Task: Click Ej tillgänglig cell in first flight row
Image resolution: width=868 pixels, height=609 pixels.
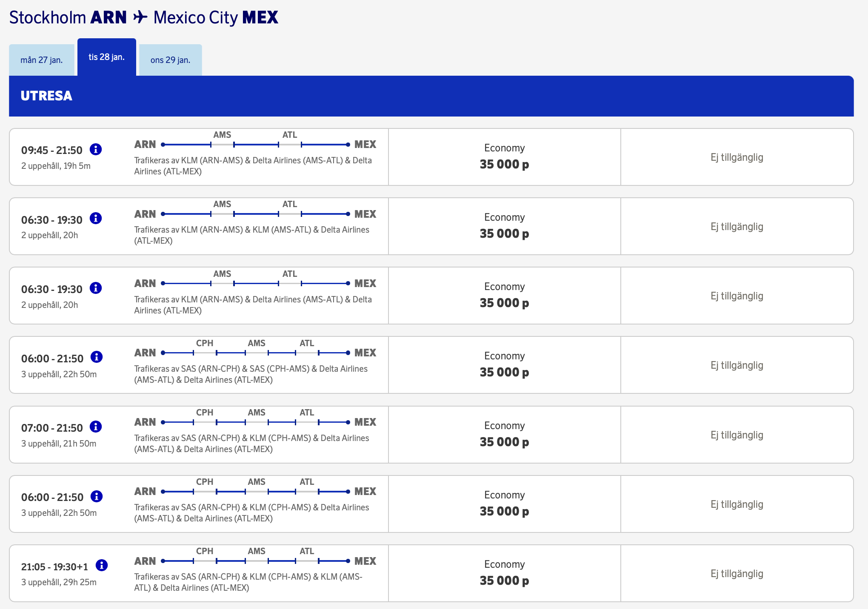Action: [737, 157]
